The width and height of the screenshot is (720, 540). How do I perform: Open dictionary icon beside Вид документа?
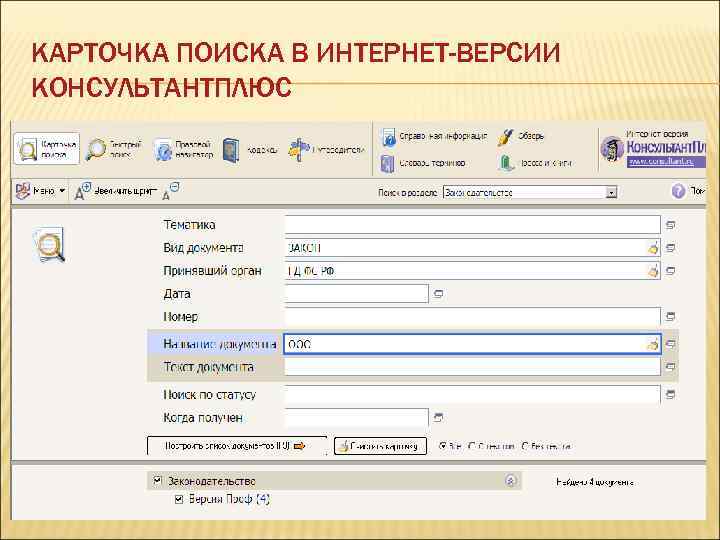pos(670,248)
